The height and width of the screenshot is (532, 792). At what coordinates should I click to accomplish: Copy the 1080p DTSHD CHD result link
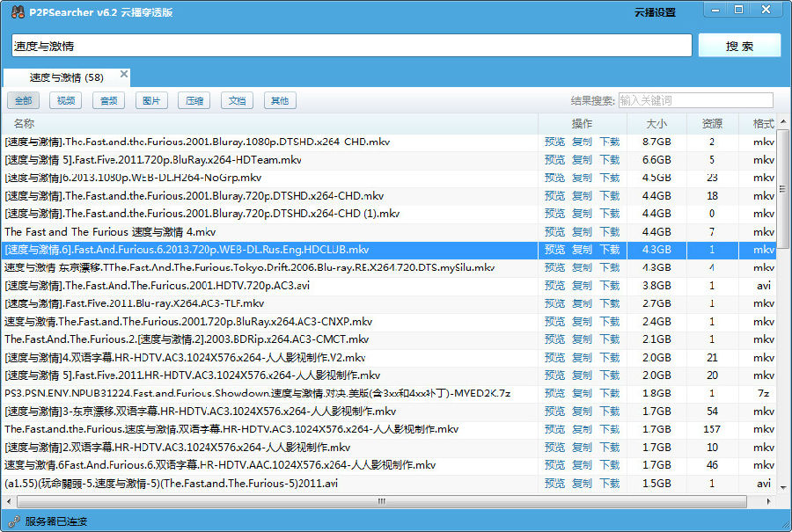point(583,141)
